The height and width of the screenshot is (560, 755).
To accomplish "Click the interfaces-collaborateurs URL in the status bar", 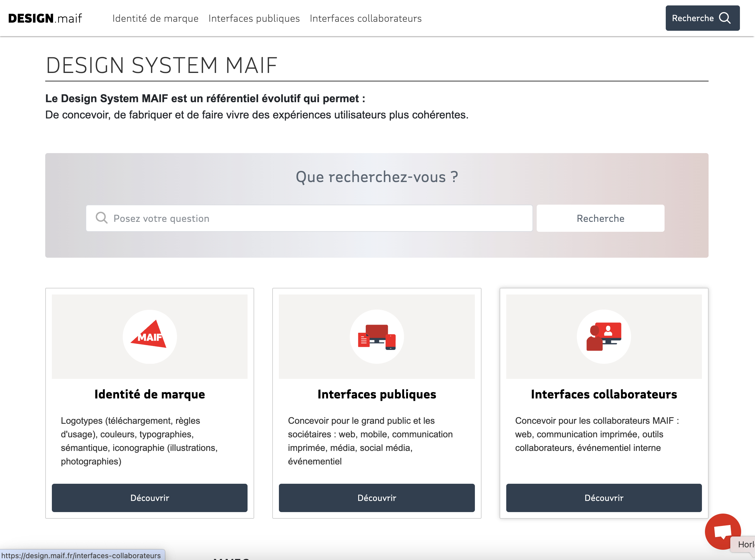I will point(81,555).
